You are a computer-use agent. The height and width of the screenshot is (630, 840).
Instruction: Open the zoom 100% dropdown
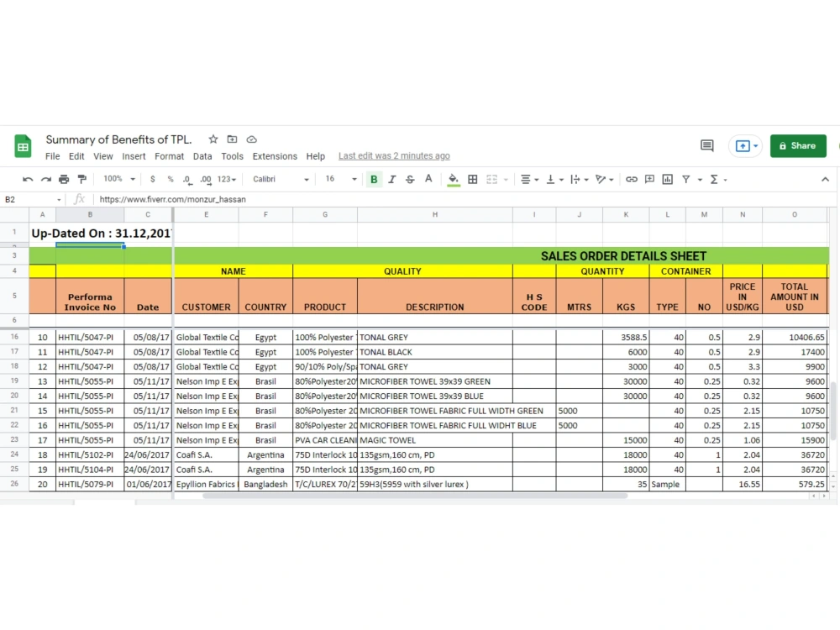coord(119,179)
